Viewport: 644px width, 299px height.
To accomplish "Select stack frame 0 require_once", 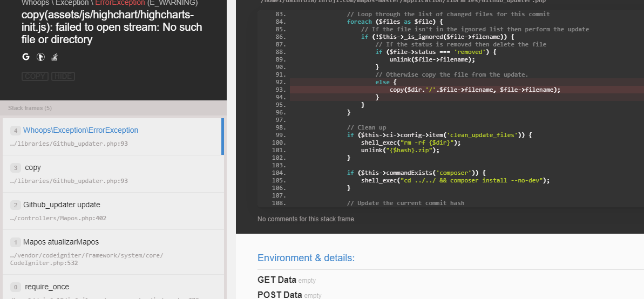I will [113, 287].
